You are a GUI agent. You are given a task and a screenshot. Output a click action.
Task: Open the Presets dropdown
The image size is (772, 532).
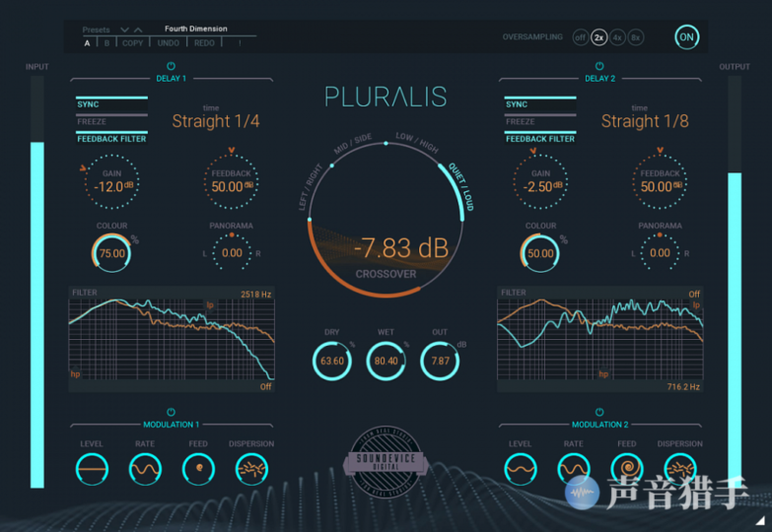pos(97,31)
